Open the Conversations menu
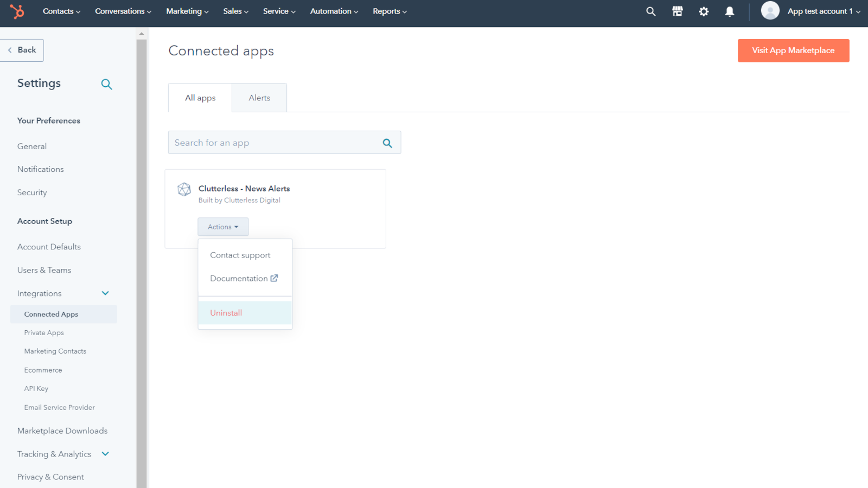 [123, 11]
